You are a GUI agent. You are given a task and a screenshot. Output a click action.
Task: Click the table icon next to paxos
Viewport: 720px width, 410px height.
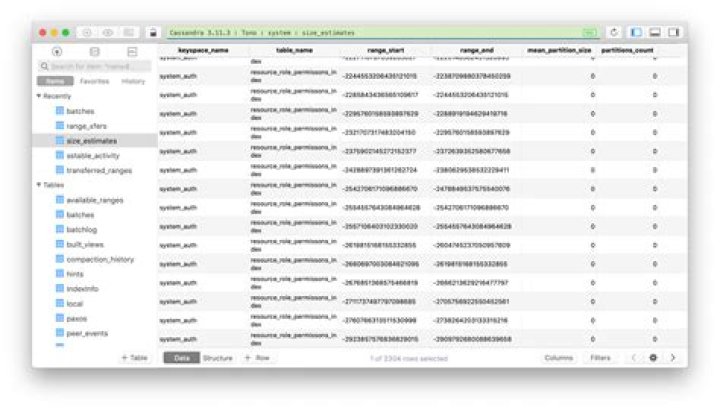[59, 318]
